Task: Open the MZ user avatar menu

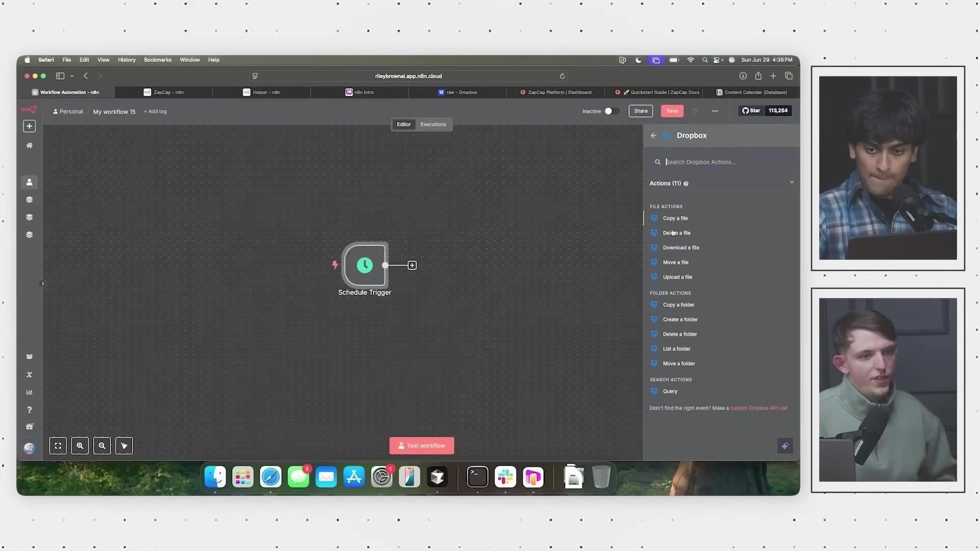Action: (29, 448)
